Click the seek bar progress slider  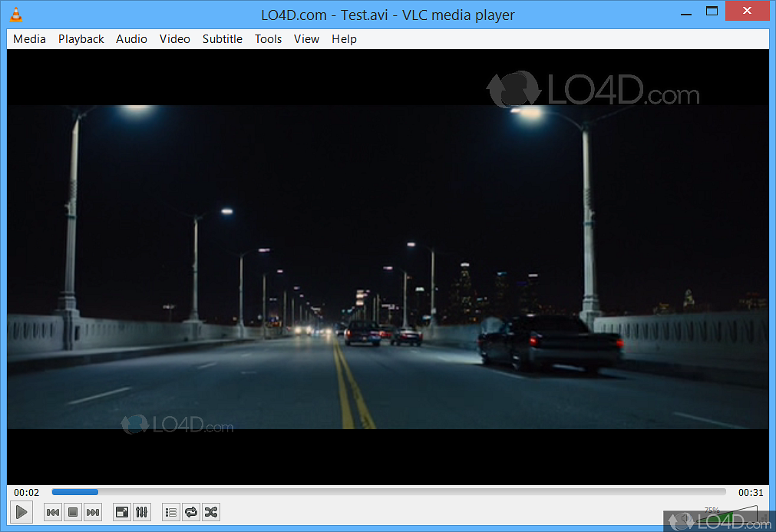pos(389,492)
